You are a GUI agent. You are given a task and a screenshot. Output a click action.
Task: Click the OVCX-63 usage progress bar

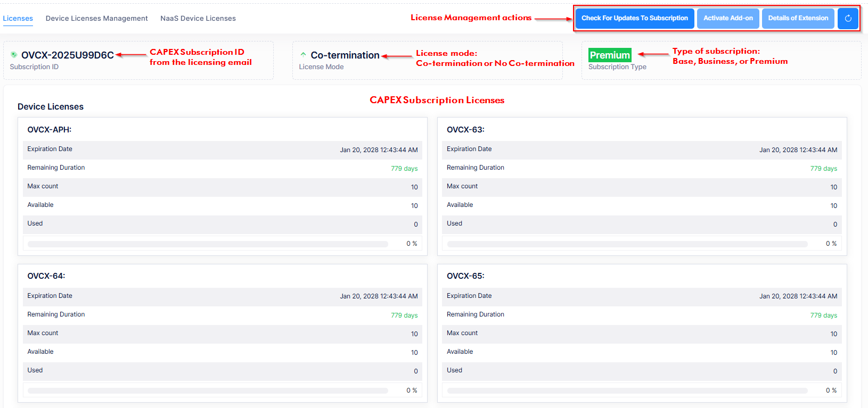(x=627, y=244)
